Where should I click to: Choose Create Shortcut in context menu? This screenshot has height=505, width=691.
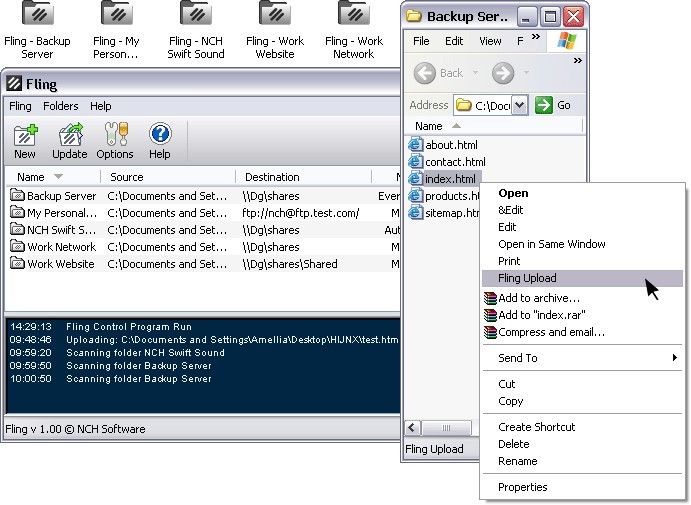[x=582, y=427]
